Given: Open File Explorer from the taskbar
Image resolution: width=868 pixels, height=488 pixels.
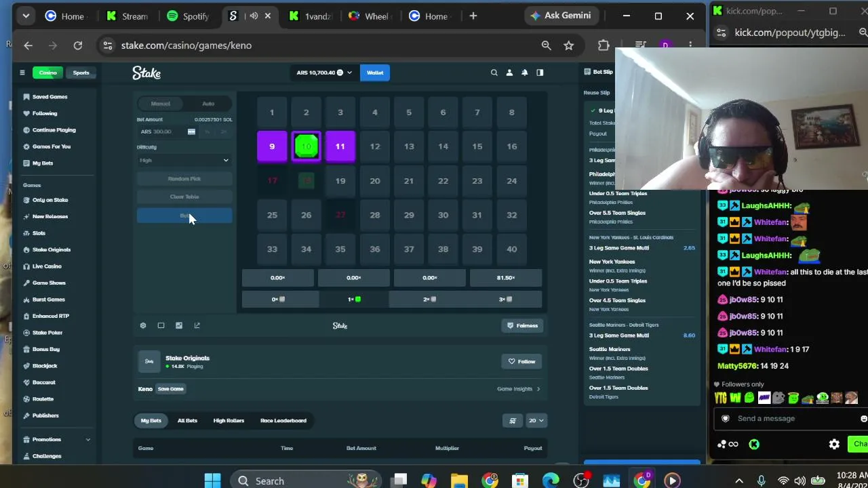Looking at the screenshot, I should (459, 481).
